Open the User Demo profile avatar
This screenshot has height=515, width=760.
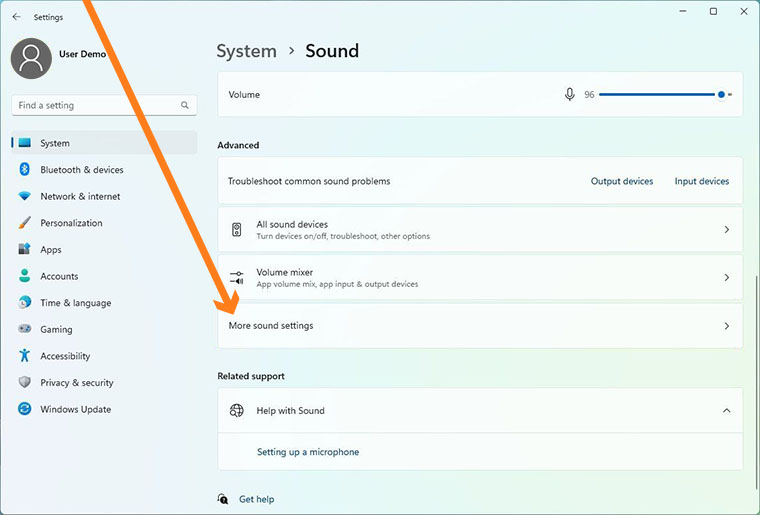pyautogui.click(x=31, y=59)
